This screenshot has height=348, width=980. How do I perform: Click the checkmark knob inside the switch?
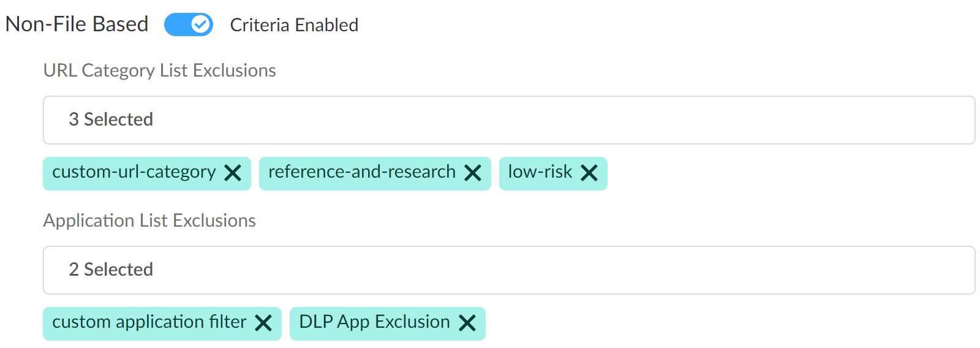200,25
